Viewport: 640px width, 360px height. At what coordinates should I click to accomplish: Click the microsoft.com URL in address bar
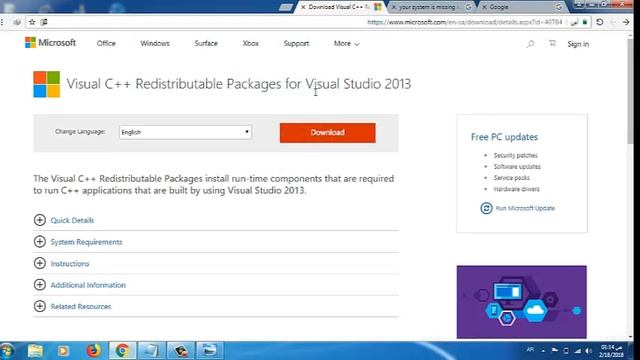point(464,22)
